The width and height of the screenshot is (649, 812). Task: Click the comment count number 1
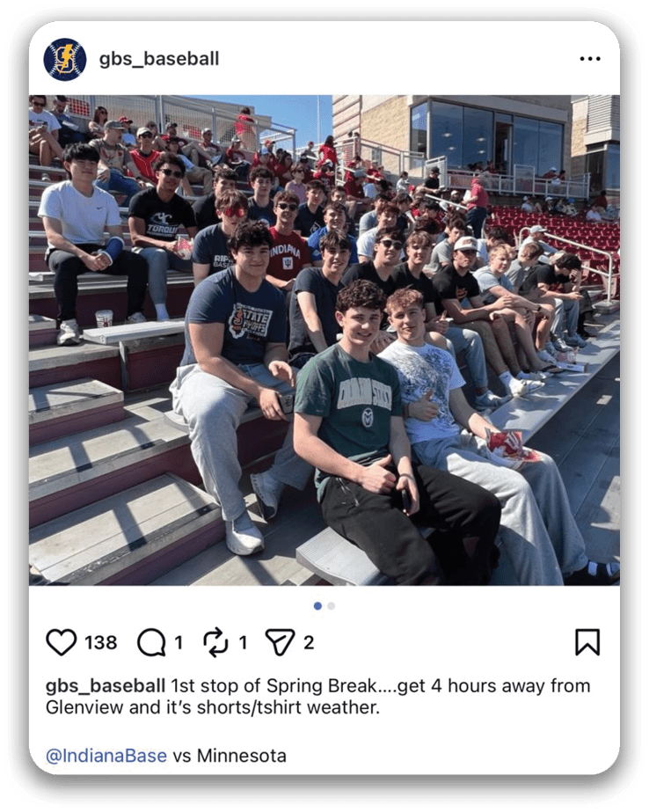(179, 643)
